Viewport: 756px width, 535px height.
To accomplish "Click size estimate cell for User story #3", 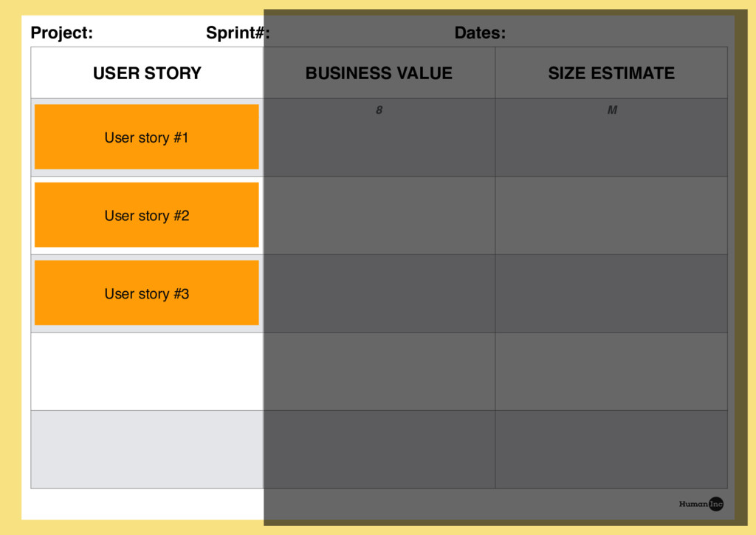I will pos(611,293).
